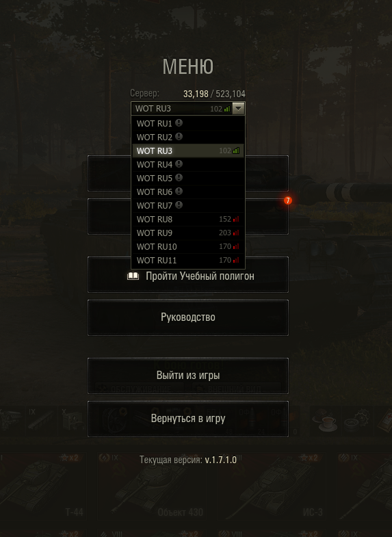Viewport: 392px width, 537px height.
Task: Click the exclamation icon beside WOT RU2
Action: pos(179,137)
